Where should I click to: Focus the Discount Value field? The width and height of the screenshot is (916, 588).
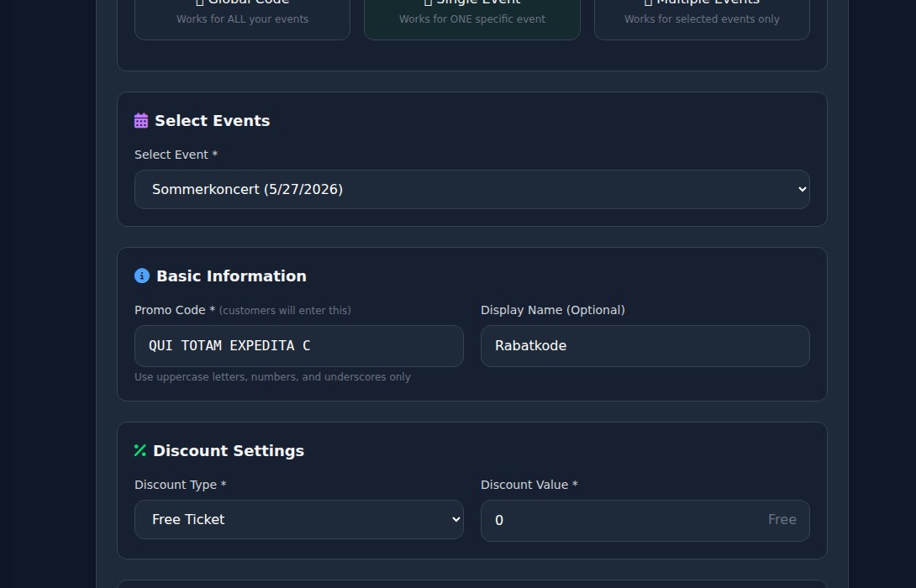tap(645, 520)
